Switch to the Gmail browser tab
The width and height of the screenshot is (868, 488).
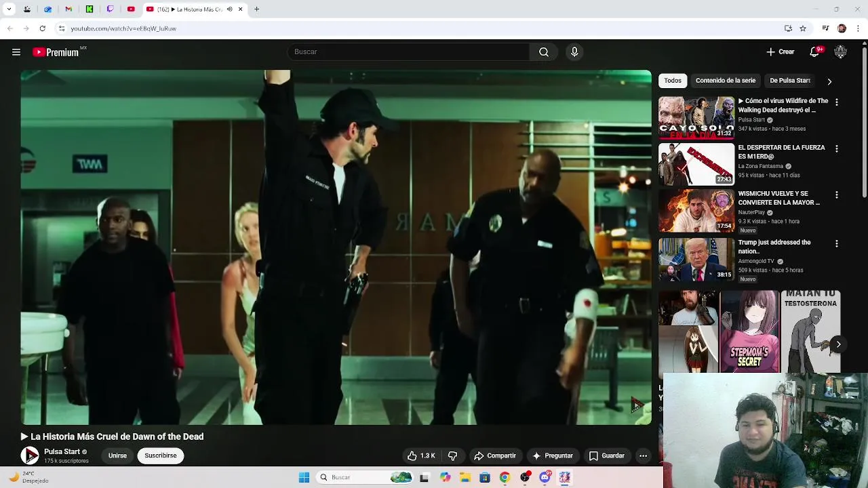click(x=68, y=9)
